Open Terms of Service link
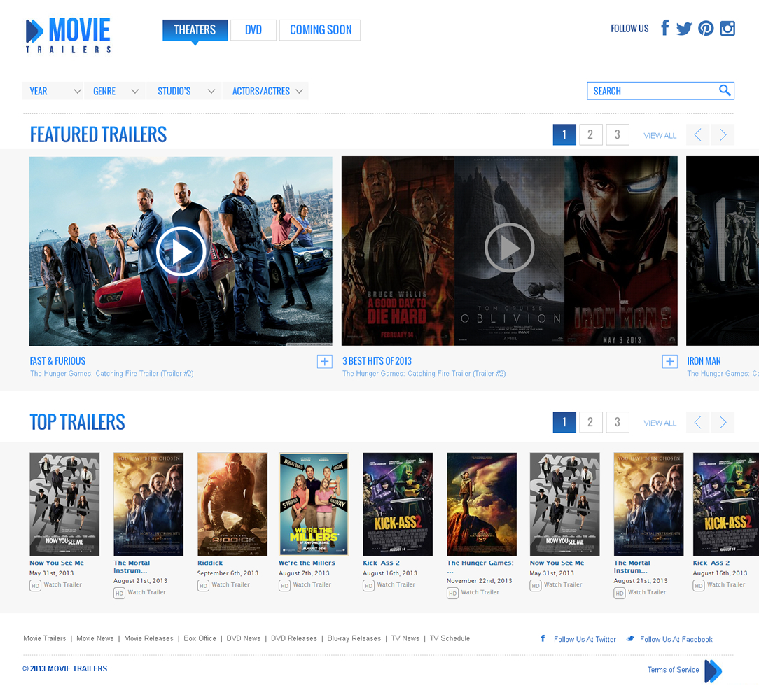The image size is (759, 700). click(674, 670)
